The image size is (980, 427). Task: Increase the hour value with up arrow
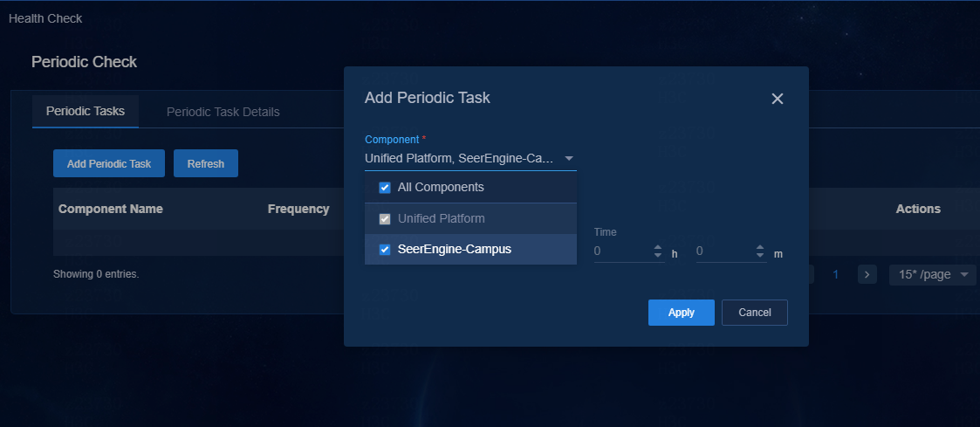click(657, 248)
